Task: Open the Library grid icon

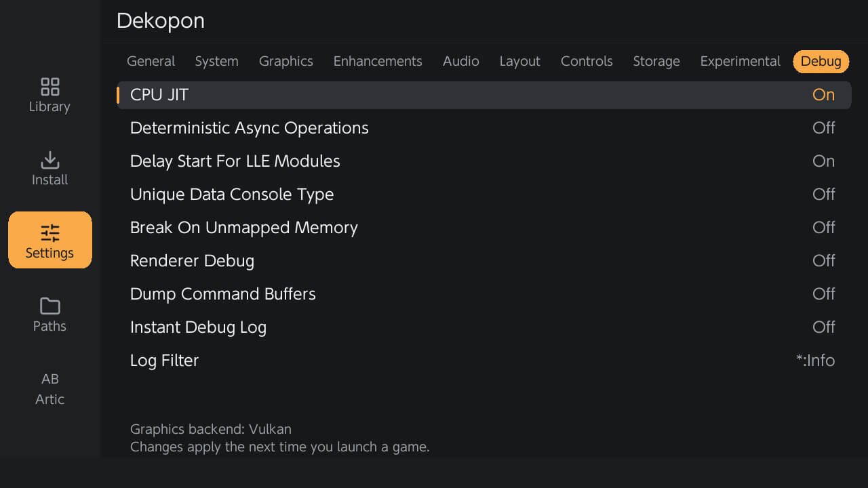Action: click(x=50, y=87)
